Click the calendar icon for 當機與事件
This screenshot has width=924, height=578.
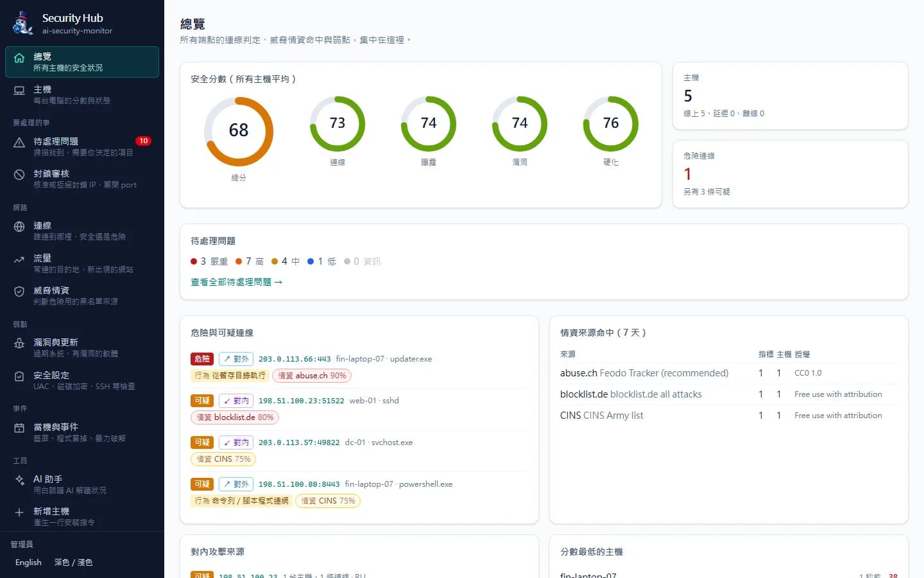point(19,428)
